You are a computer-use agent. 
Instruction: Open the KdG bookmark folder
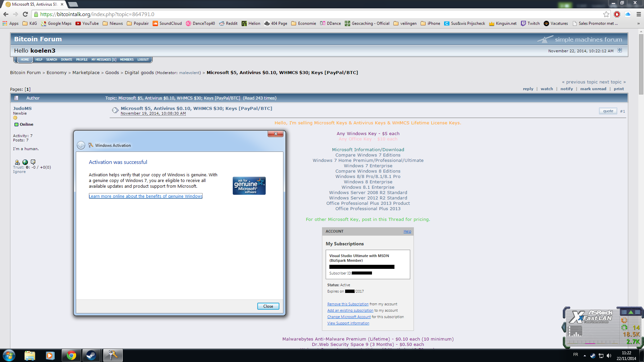30,23
